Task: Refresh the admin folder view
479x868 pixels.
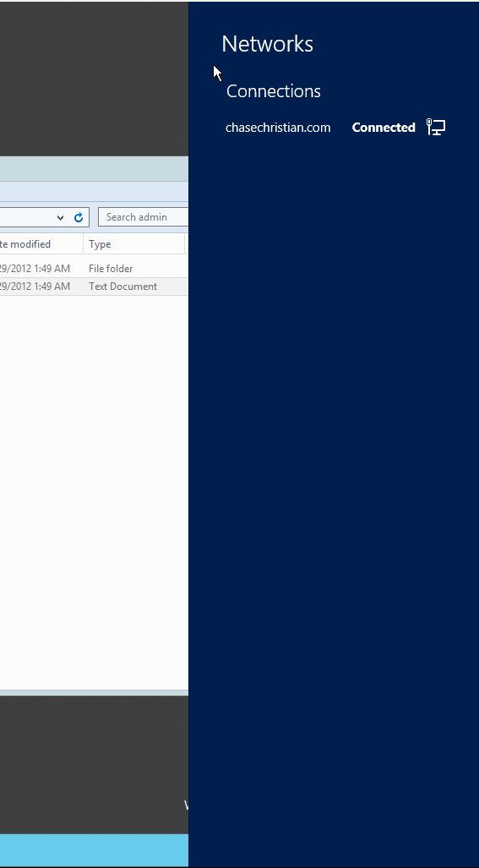Action: 79,217
